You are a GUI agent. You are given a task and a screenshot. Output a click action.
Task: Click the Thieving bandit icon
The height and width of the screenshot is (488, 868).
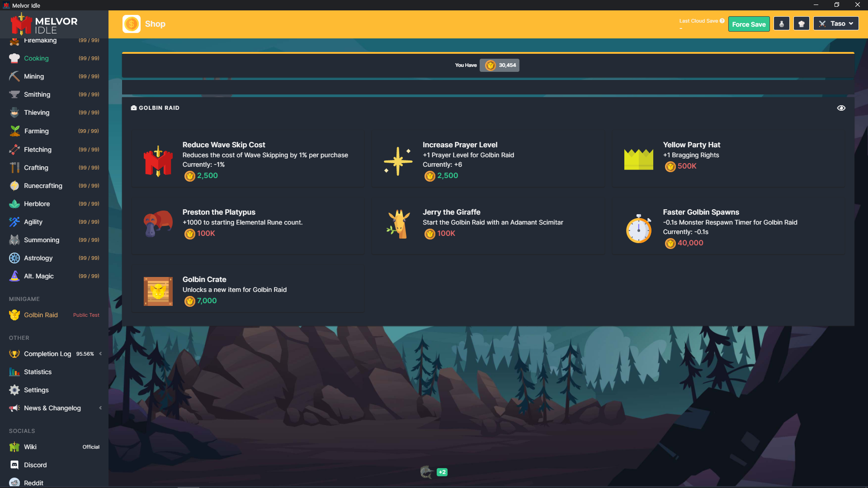(14, 113)
